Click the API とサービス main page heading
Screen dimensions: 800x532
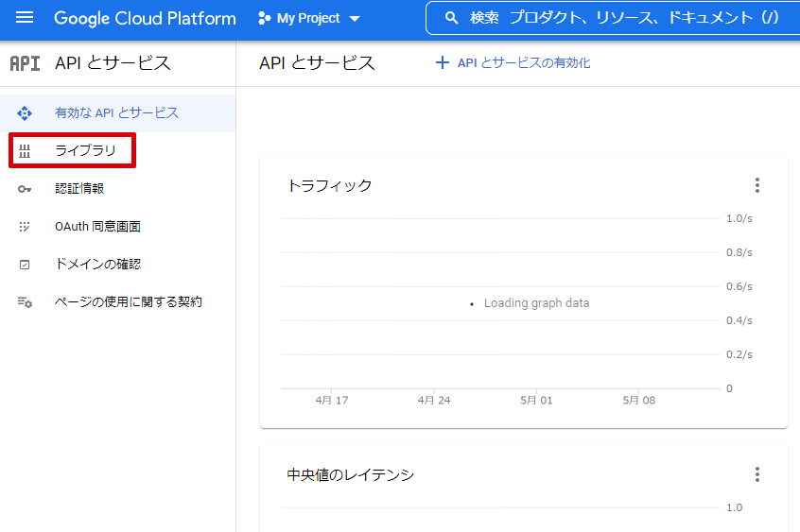[317, 63]
